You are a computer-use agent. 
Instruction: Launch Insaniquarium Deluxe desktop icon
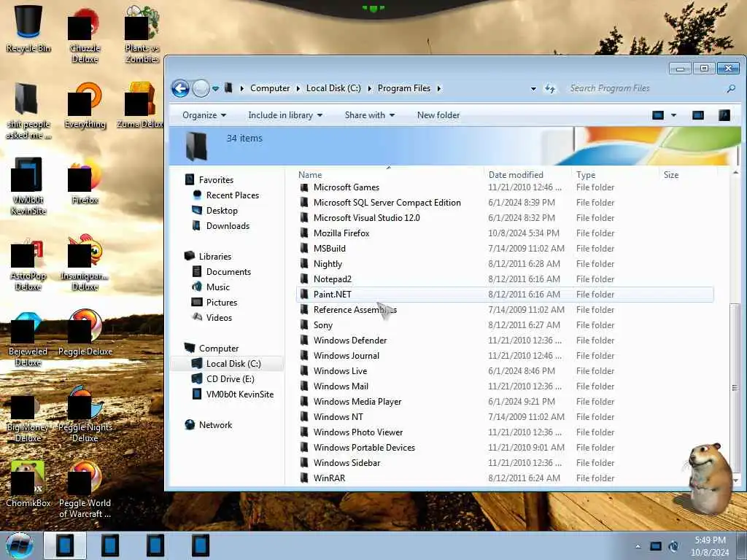pos(85,262)
